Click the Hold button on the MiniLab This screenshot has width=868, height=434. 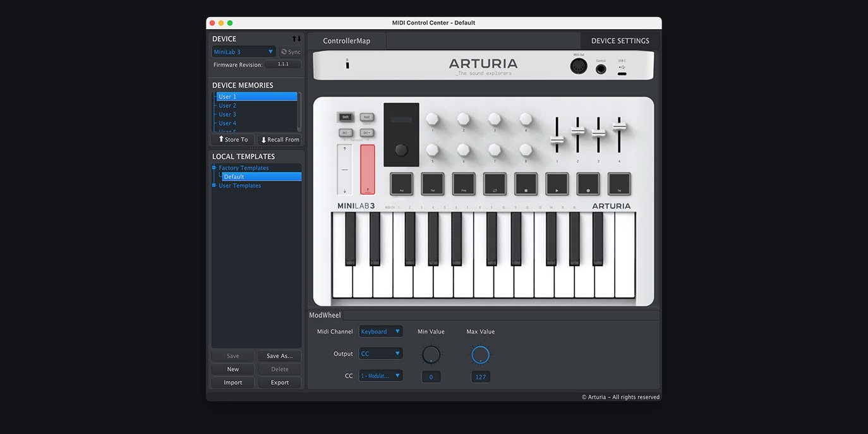pyautogui.click(x=366, y=117)
